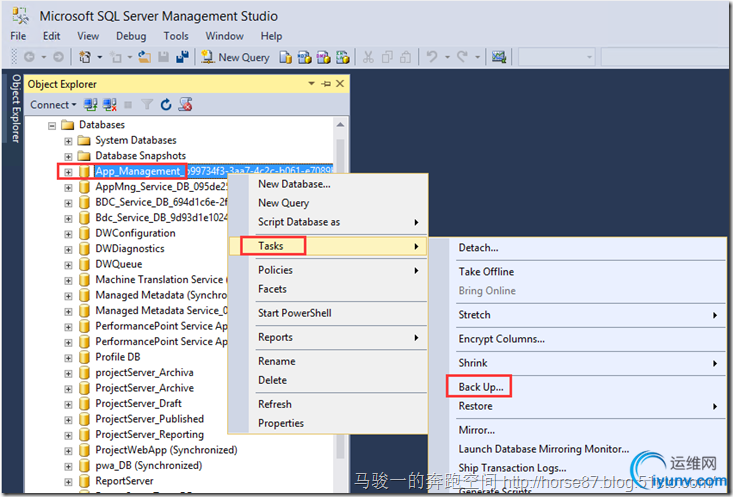Screen dimensions: 733x497
Task: Click the Stop icon in Object Explorer toolbar
Action: coord(128,105)
